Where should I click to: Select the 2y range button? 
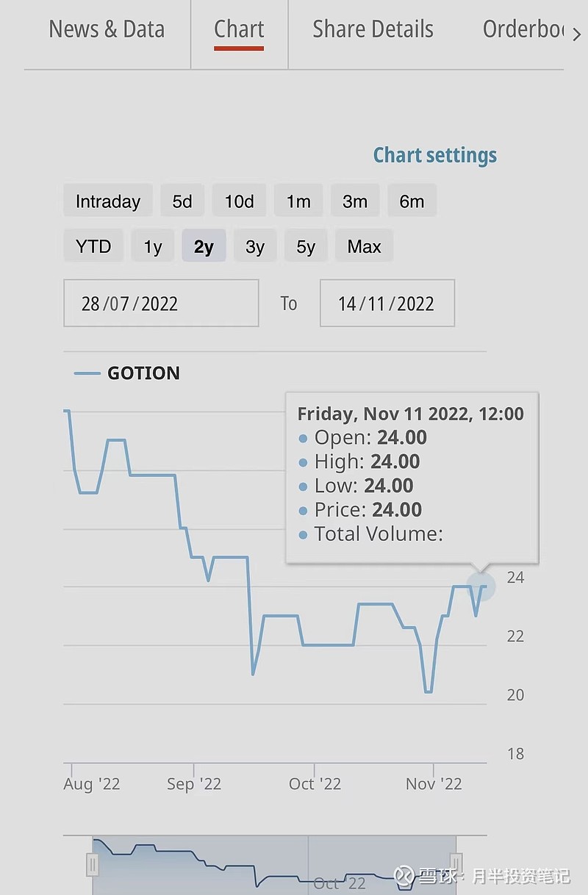204,246
